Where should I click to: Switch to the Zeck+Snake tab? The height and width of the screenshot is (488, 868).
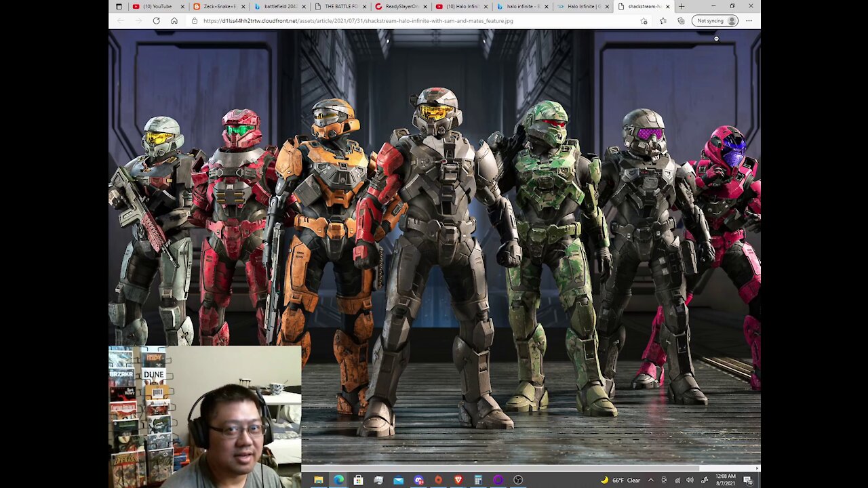(218, 6)
